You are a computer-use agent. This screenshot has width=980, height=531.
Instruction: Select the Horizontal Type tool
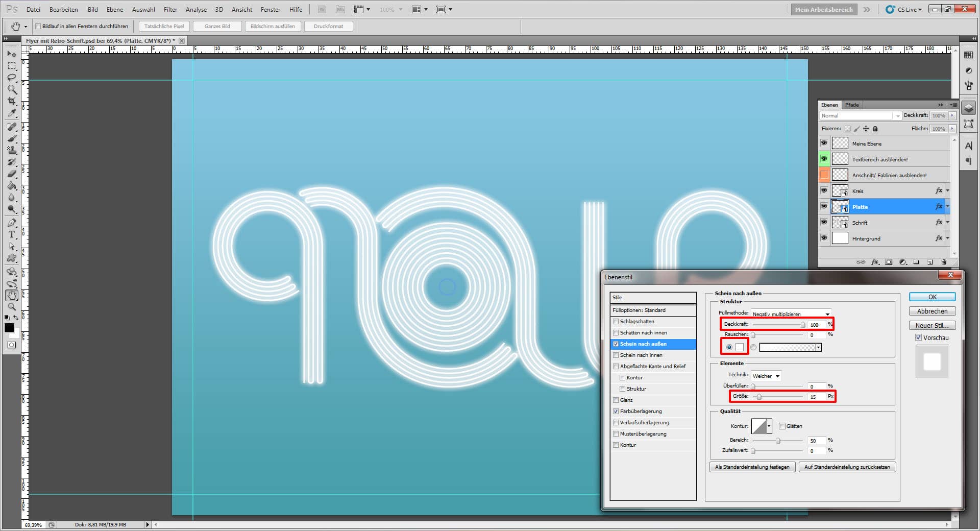[12, 234]
